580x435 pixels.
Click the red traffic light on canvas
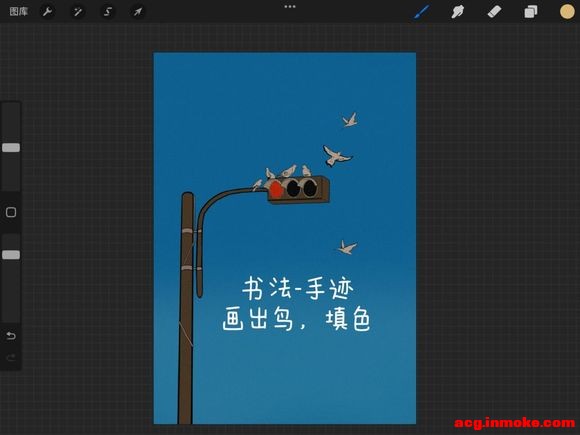[276, 189]
